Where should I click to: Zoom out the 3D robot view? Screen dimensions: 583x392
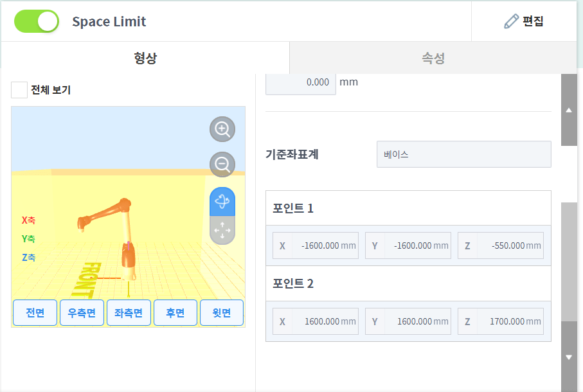[x=222, y=165]
